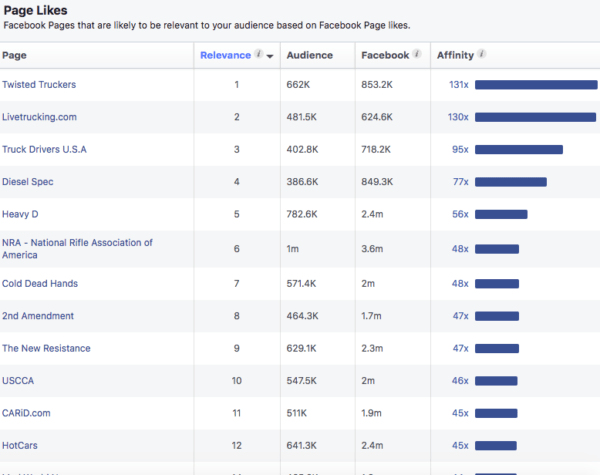
Task: Click relevance rank 12 for HotCars
Action: coord(236,446)
